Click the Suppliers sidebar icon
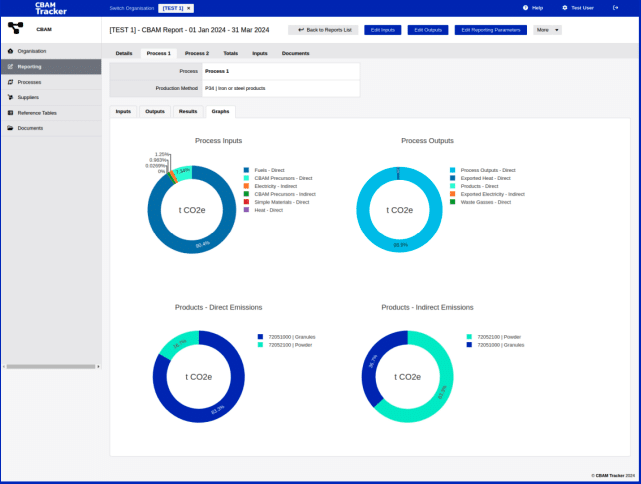 (10, 97)
